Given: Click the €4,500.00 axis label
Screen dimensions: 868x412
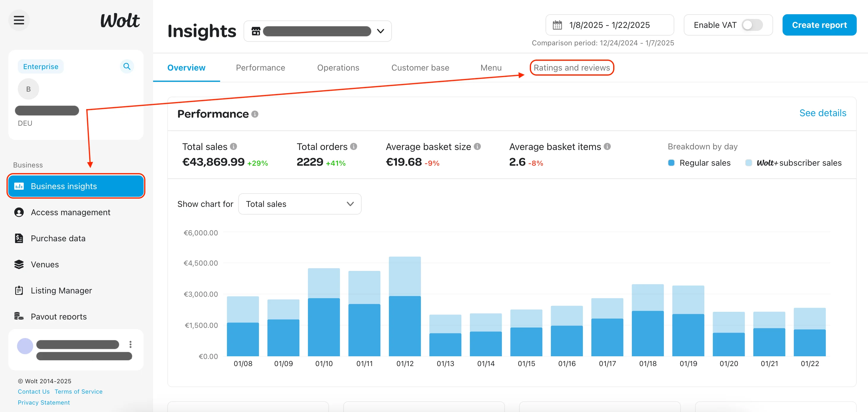Looking at the screenshot, I should point(201,263).
